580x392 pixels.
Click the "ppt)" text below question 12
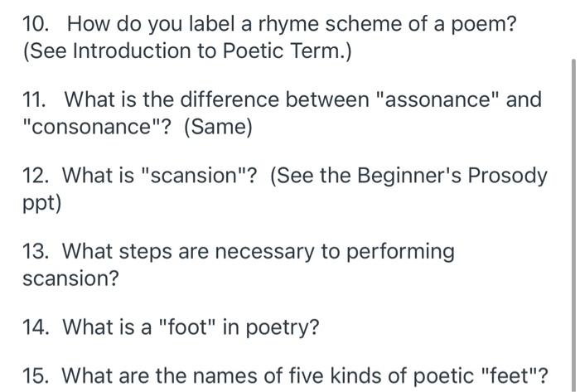[x=41, y=203]
